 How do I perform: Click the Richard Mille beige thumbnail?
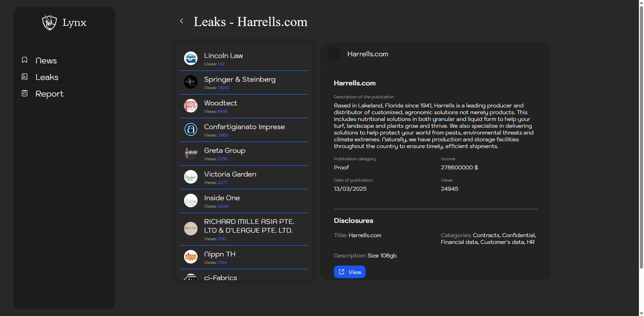point(191,229)
